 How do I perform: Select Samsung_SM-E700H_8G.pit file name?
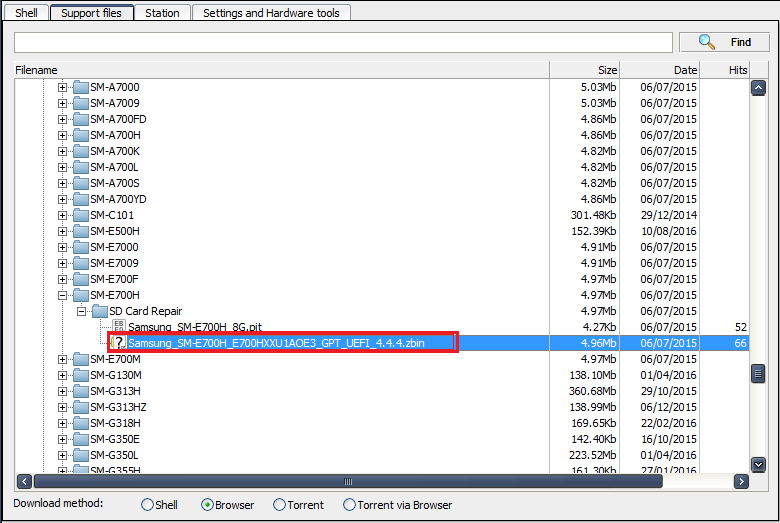tap(195, 327)
